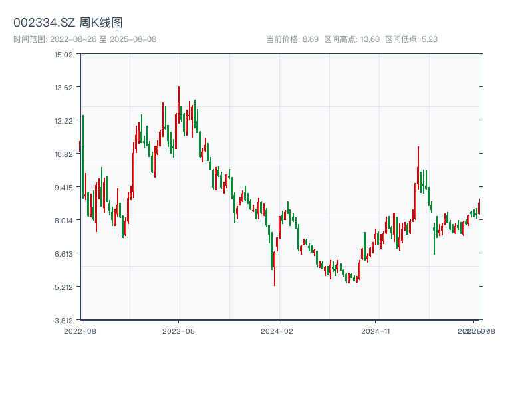Screen dimensions: 532x399
Task: Click the y-axis label 15.02
Action: point(63,55)
